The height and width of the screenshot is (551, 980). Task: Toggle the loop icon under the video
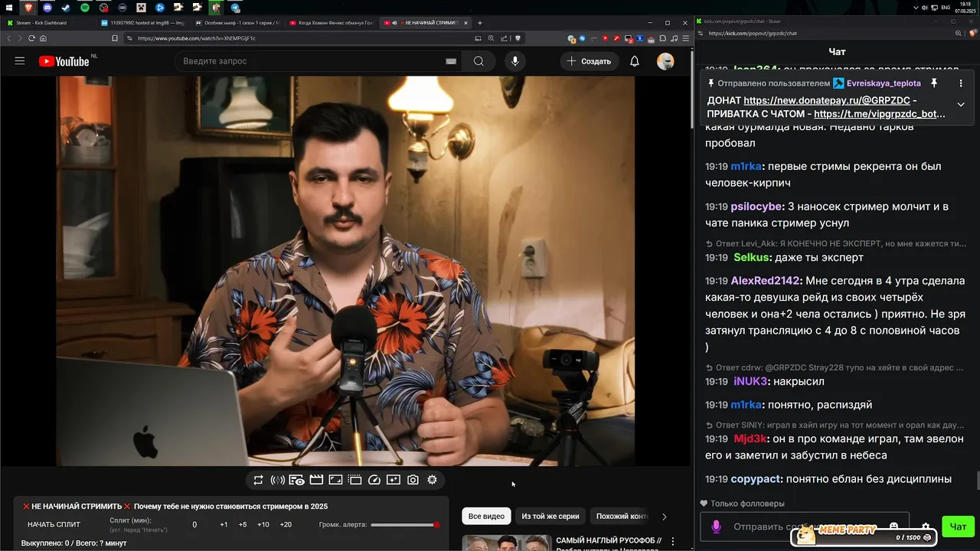[x=258, y=480]
